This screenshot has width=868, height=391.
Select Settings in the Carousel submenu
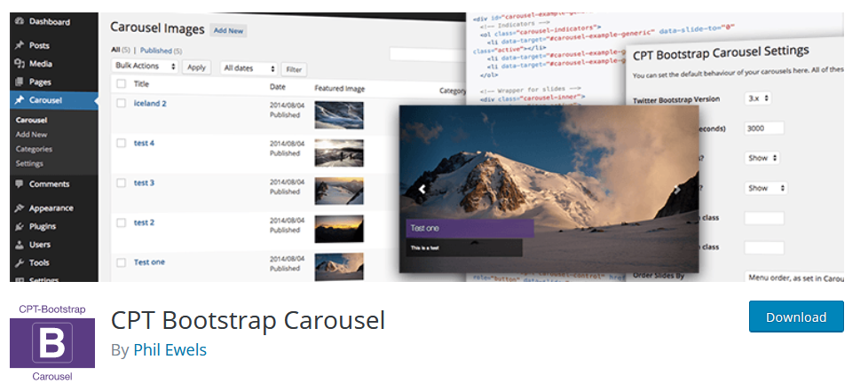coord(29,164)
